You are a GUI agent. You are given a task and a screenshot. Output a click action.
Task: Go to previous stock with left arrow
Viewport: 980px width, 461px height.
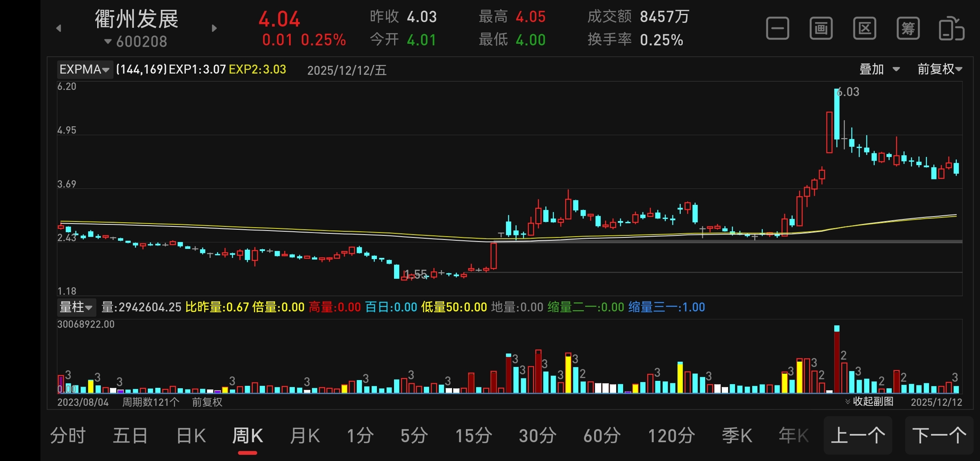59,28
